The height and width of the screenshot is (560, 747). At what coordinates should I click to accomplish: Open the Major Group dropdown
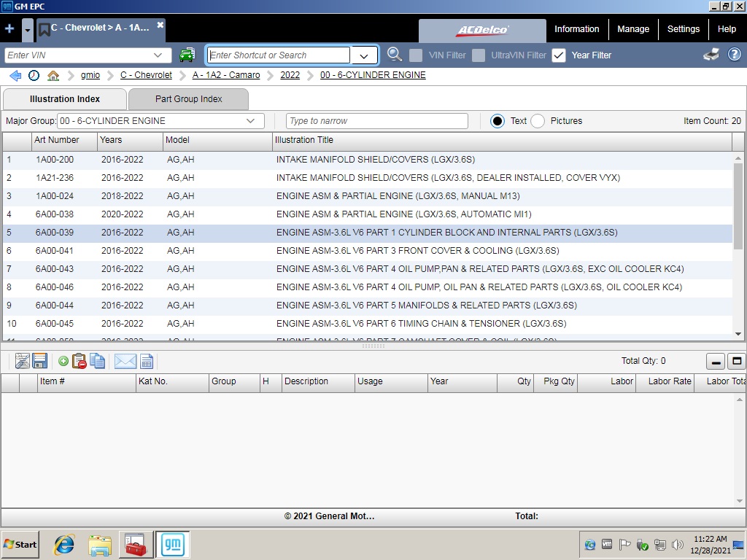pyautogui.click(x=252, y=121)
